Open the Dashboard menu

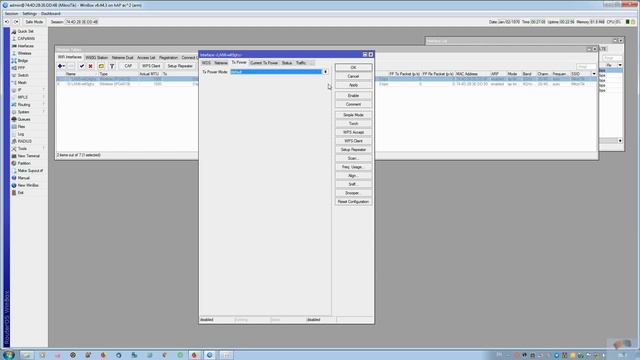[51, 13]
